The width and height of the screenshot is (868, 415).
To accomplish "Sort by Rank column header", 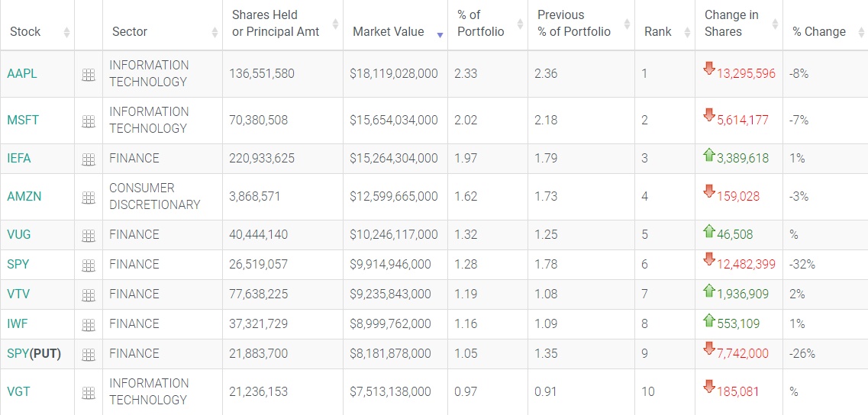I will pos(657,32).
